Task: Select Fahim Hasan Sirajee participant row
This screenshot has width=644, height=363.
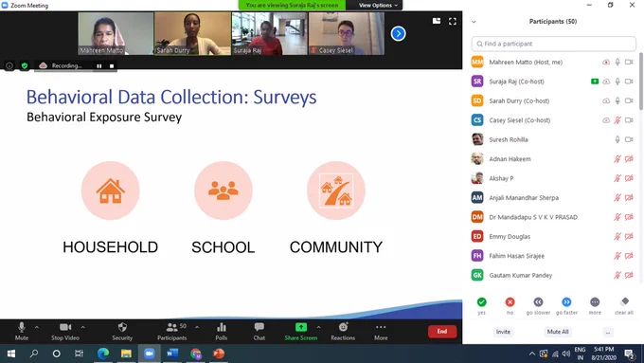Action: [553, 256]
